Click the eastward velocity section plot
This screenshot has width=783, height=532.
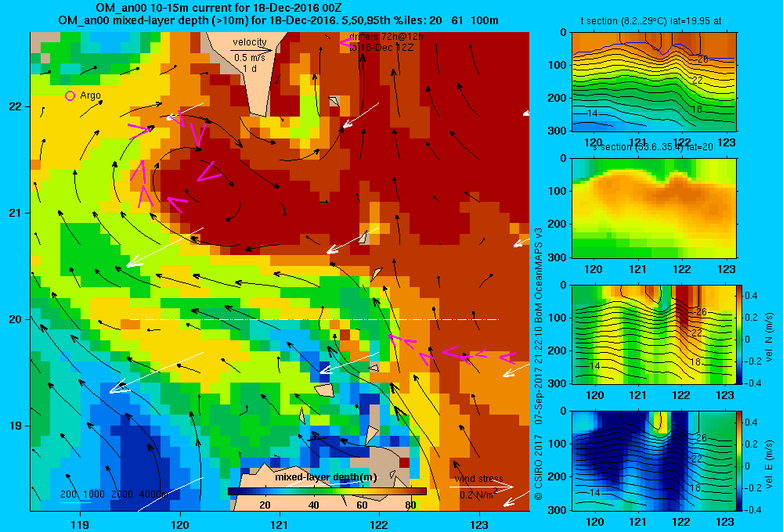pyautogui.click(x=654, y=461)
